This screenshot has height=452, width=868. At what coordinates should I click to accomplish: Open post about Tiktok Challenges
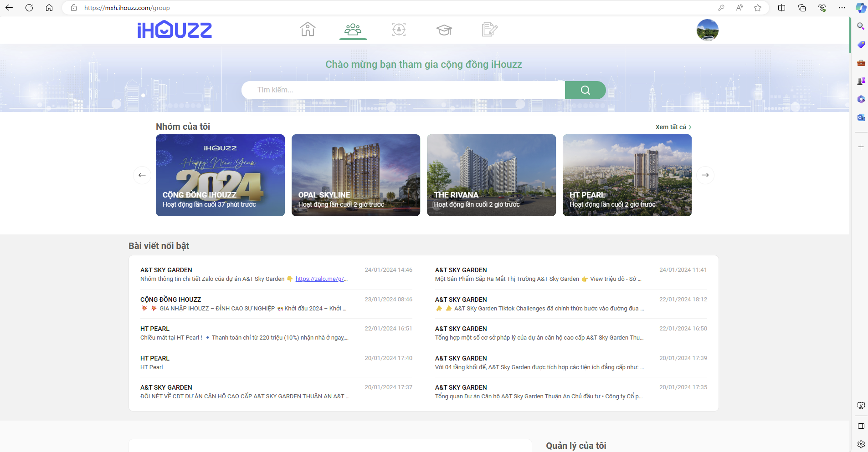571,304
